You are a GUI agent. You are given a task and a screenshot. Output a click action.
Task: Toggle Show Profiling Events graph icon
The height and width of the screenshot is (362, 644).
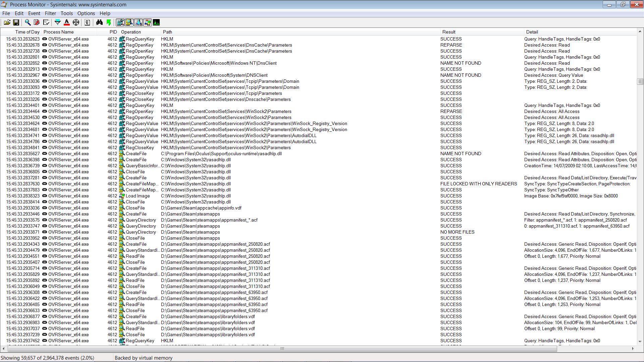156,22
